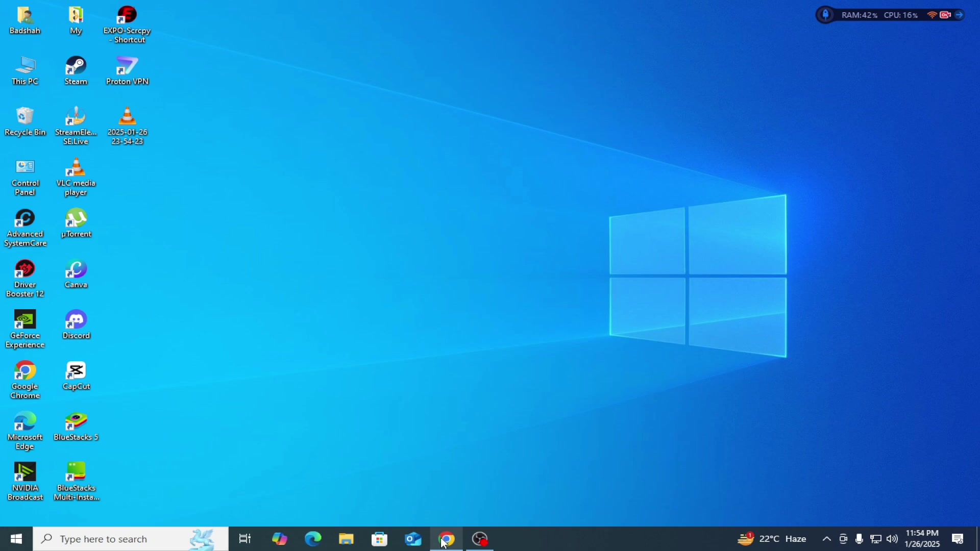Select the Recycle Bin icon

point(25,122)
